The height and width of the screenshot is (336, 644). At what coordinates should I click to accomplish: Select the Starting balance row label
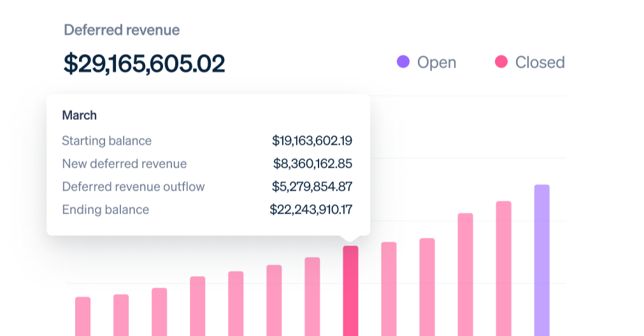[106, 141]
